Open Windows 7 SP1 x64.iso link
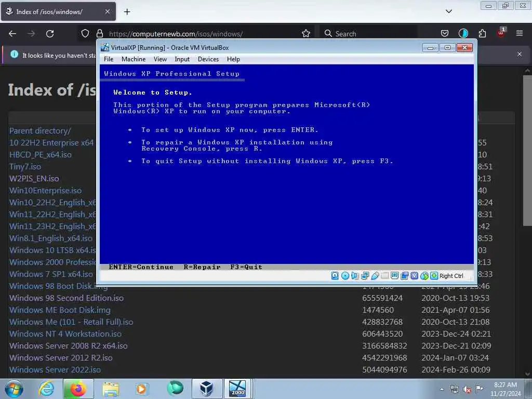 click(51, 274)
